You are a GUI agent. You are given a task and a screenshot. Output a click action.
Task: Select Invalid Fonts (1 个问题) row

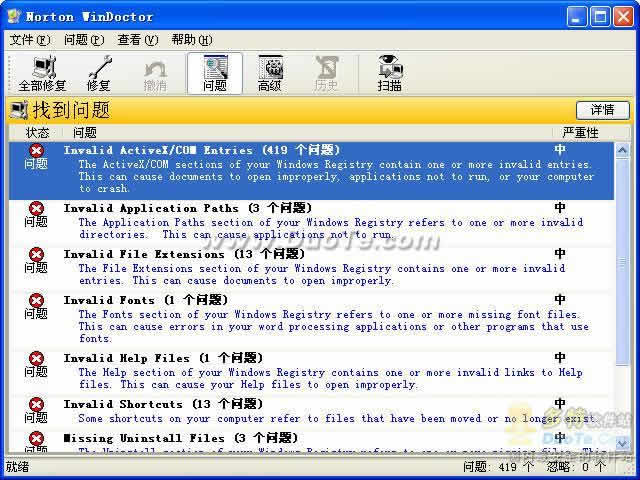pos(312,321)
